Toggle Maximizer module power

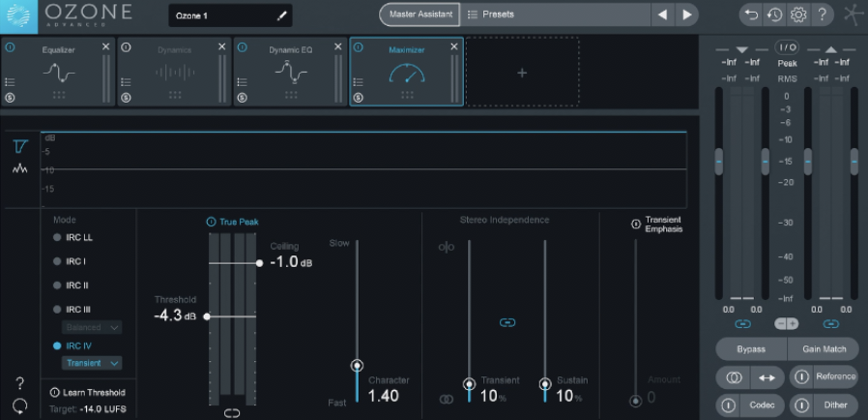[x=359, y=47]
